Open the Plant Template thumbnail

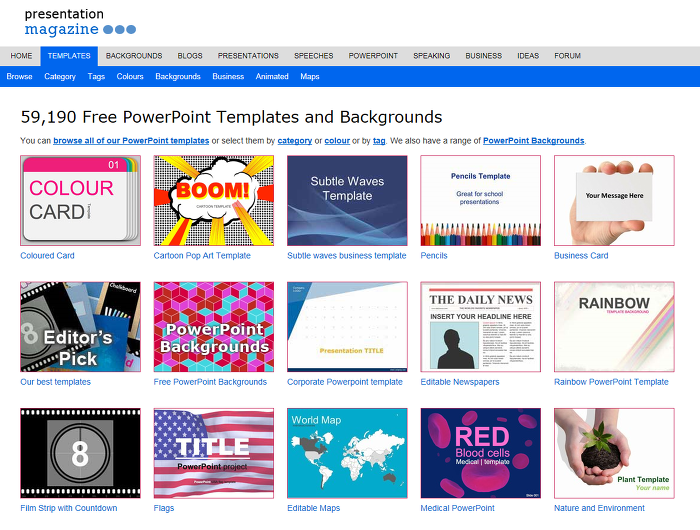pyautogui.click(x=614, y=453)
